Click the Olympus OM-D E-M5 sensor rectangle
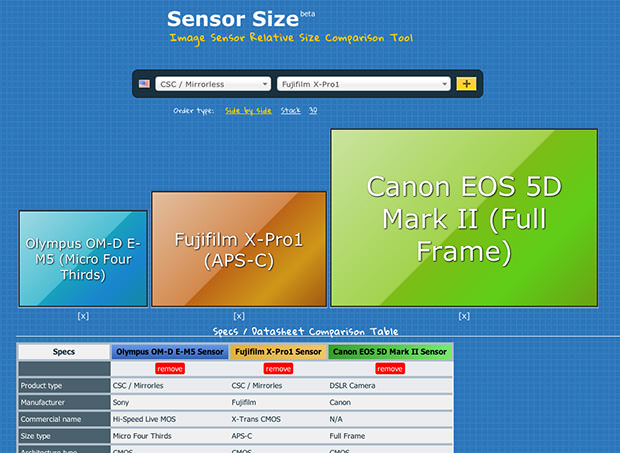620x453 pixels. 83,259
